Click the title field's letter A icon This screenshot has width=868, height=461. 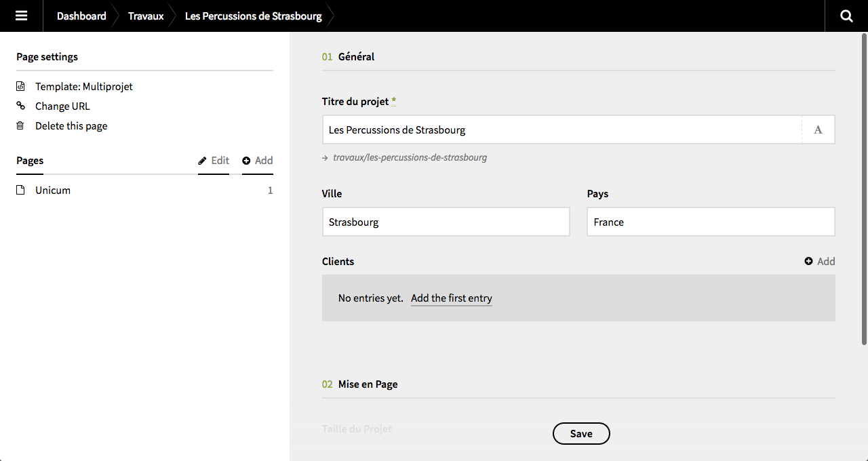[818, 130]
